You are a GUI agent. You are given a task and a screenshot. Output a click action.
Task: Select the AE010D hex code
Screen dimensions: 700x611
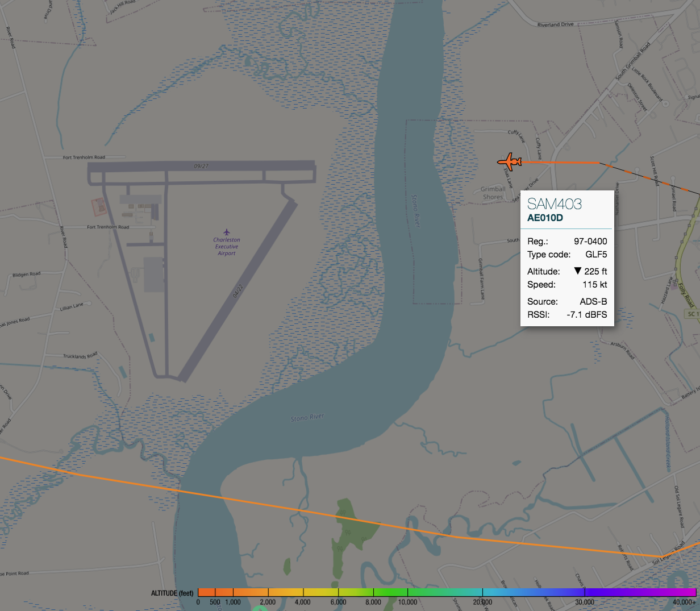545,218
